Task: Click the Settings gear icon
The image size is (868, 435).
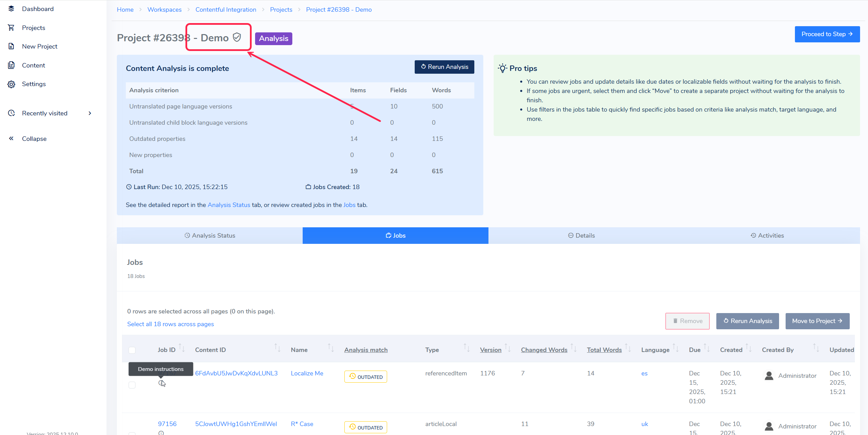Action: coord(11,84)
